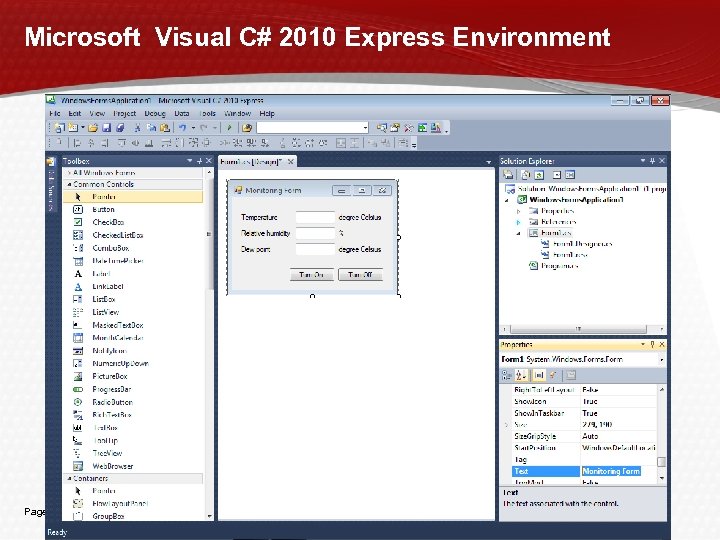This screenshot has width=720, height=540.
Task: Open the Tools menu
Action: click(x=207, y=113)
